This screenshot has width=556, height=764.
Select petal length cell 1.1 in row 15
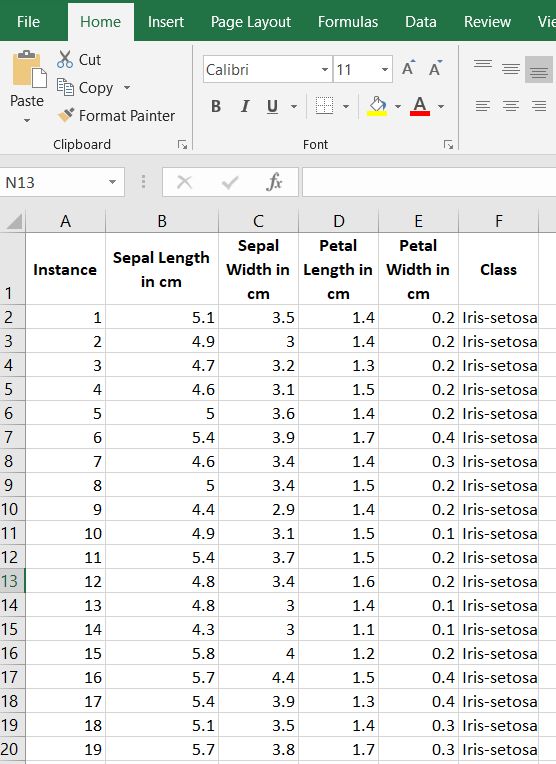(338, 629)
